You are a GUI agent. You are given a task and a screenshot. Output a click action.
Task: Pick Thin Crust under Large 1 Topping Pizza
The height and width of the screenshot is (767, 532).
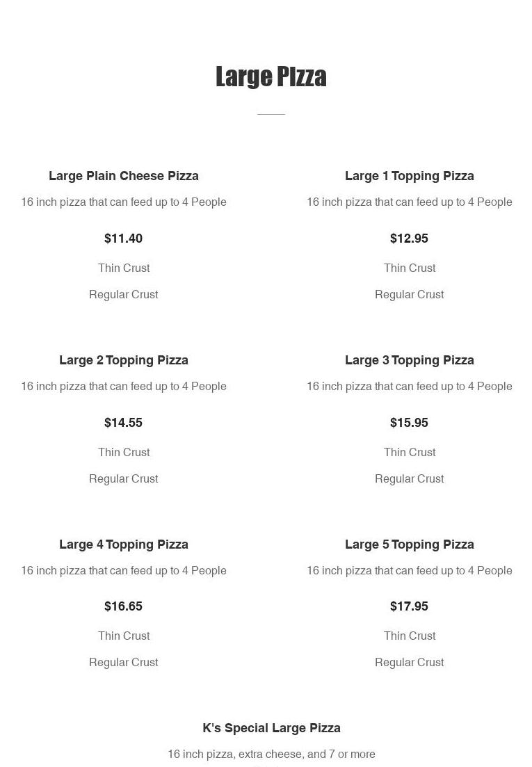(x=410, y=268)
